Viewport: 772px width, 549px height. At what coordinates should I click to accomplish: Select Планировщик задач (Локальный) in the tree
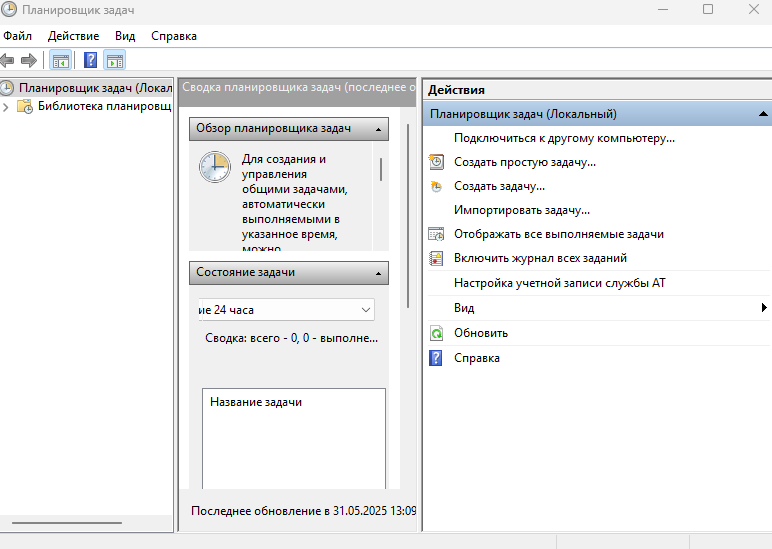(x=96, y=88)
